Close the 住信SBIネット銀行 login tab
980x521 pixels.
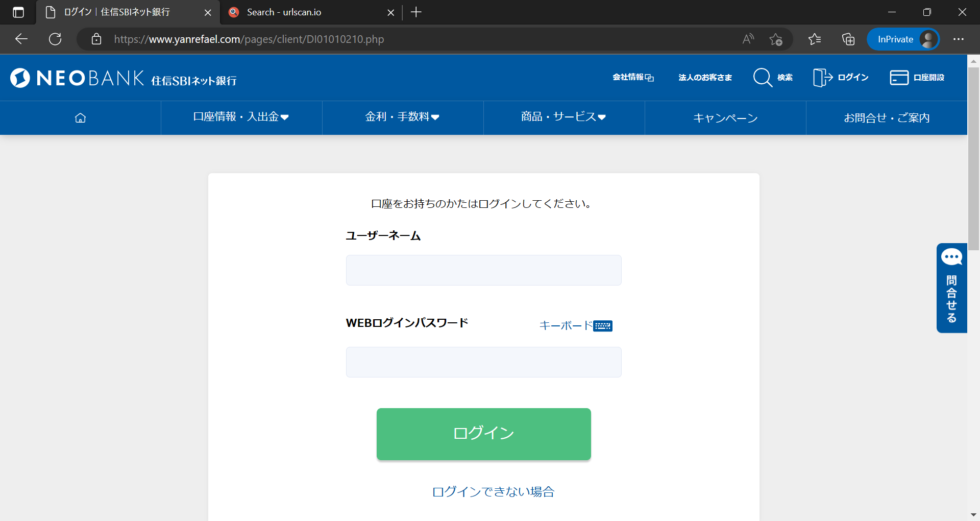pyautogui.click(x=208, y=12)
